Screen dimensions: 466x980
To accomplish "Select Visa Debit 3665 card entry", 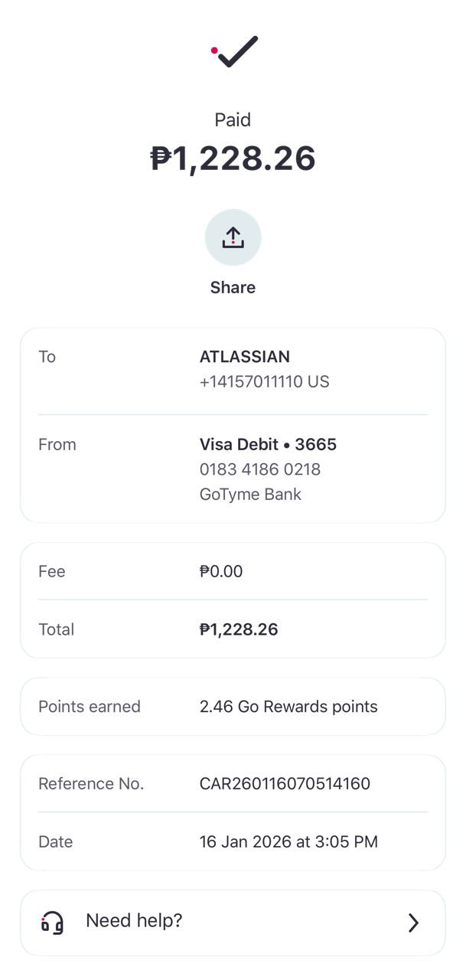I will coord(268,444).
